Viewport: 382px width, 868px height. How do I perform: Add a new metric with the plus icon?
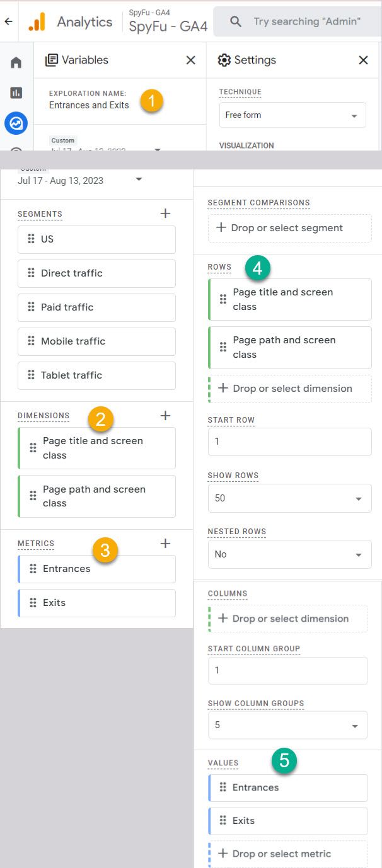165,543
